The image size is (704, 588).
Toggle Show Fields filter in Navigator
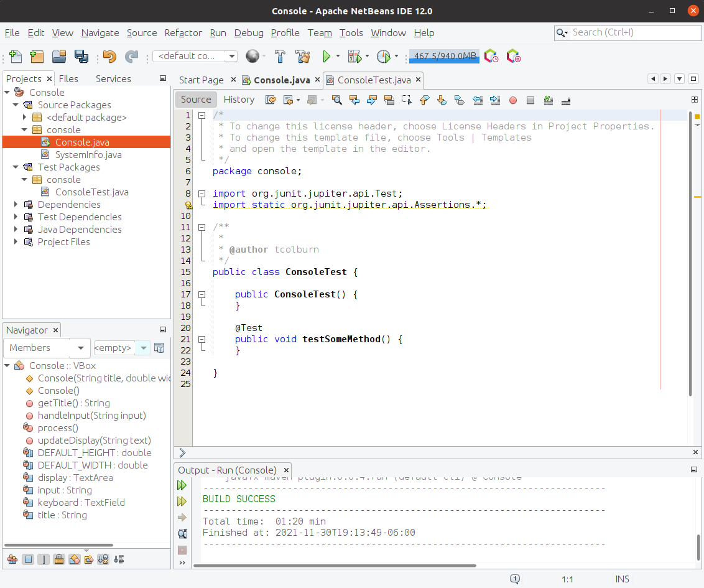coord(28,559)
